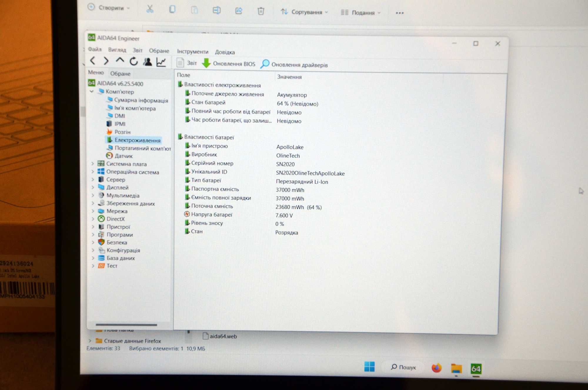This screenshot has width=588, height=390.
Task: Switch to the Обране tab in side panel
Action: 120,74
